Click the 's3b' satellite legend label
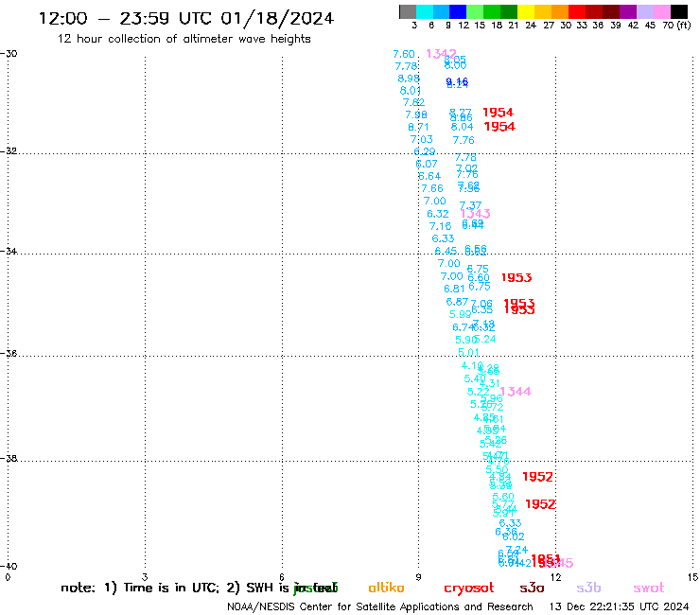Screen dimensions: 700x615 click(x=588, y=588)
